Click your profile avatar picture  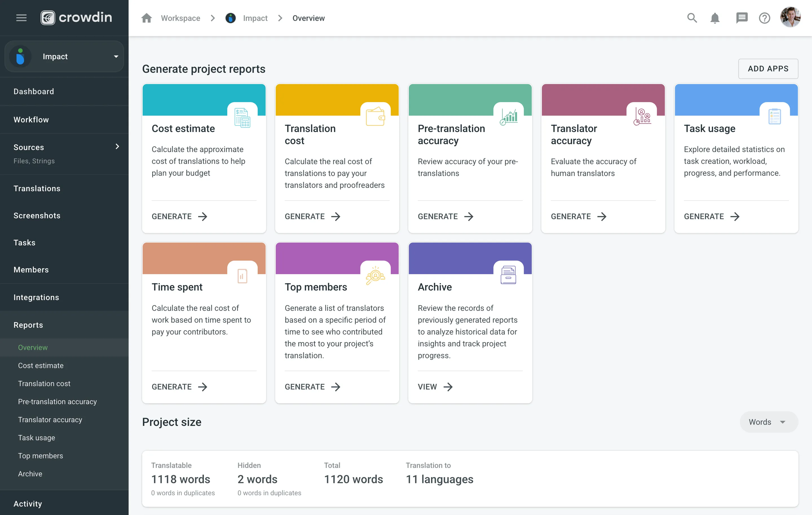[791, 17]
